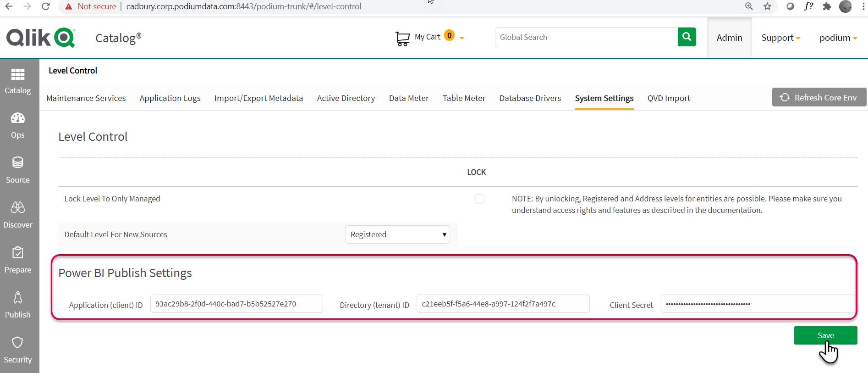Open the Catalog sidebar section

coord(18,81)
